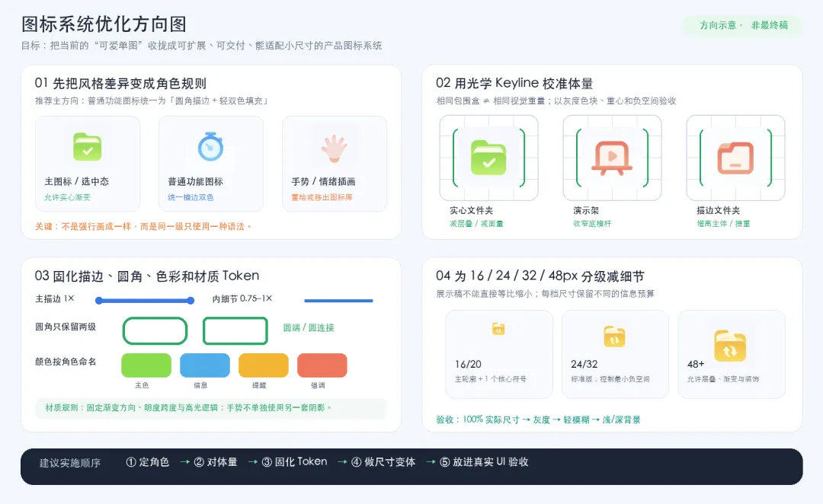Viewport: 823px width, 504px height.
Task: Pick the blue 信息 color swatch
Action: point(205,365)
